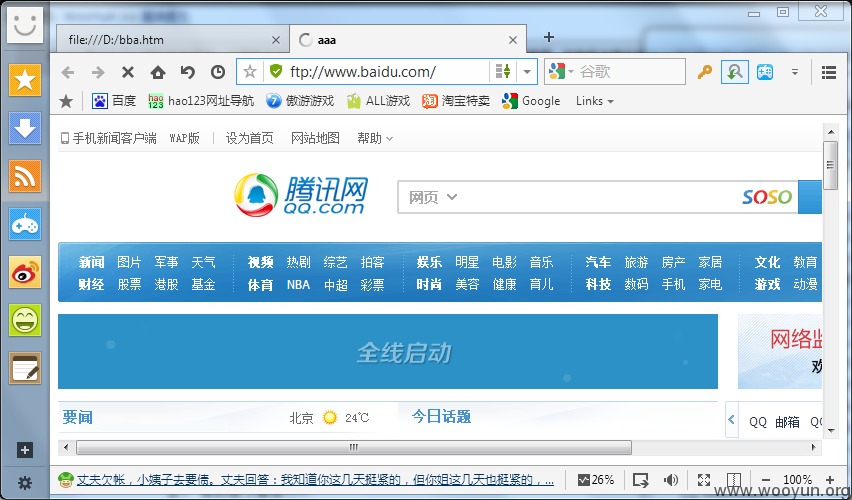852x500 pixels.
Task: Open the Favorites star in sidebar
Action: [x=24, y=80]
